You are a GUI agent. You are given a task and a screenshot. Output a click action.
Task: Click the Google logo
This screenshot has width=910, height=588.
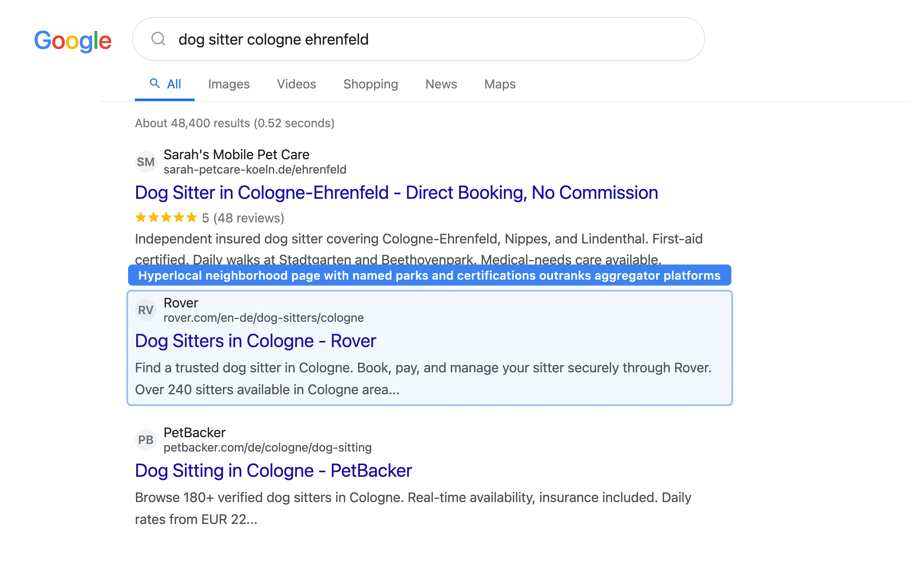(x=72, y=41)
